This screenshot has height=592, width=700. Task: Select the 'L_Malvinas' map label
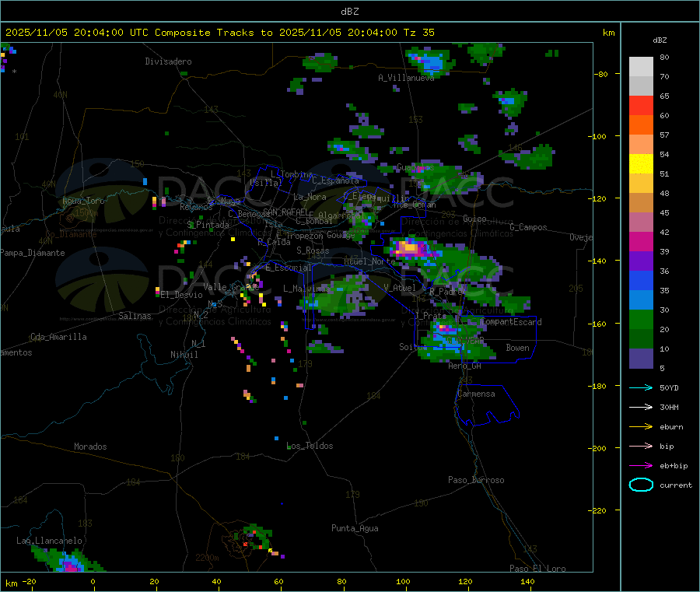coord(306,289)
